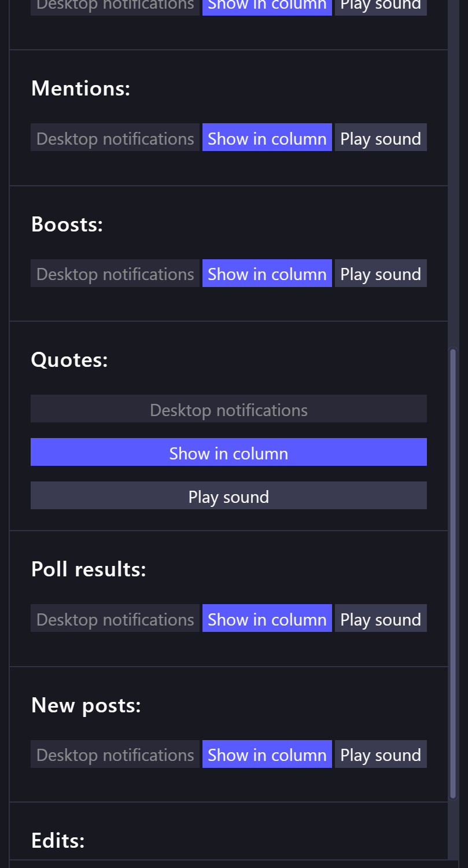
Task: Click the cut-off Desktop notifications toggle at top
Action: (115, 7)
